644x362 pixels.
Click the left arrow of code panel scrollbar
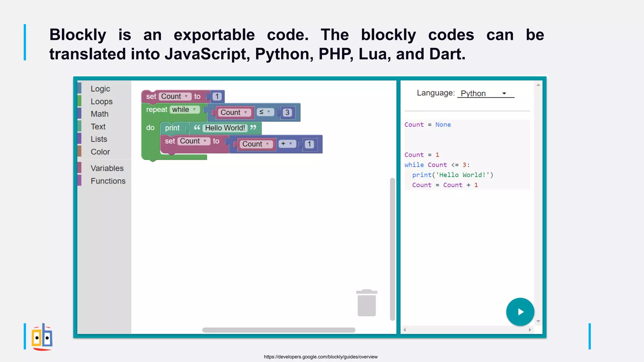(x=405, y=330)
